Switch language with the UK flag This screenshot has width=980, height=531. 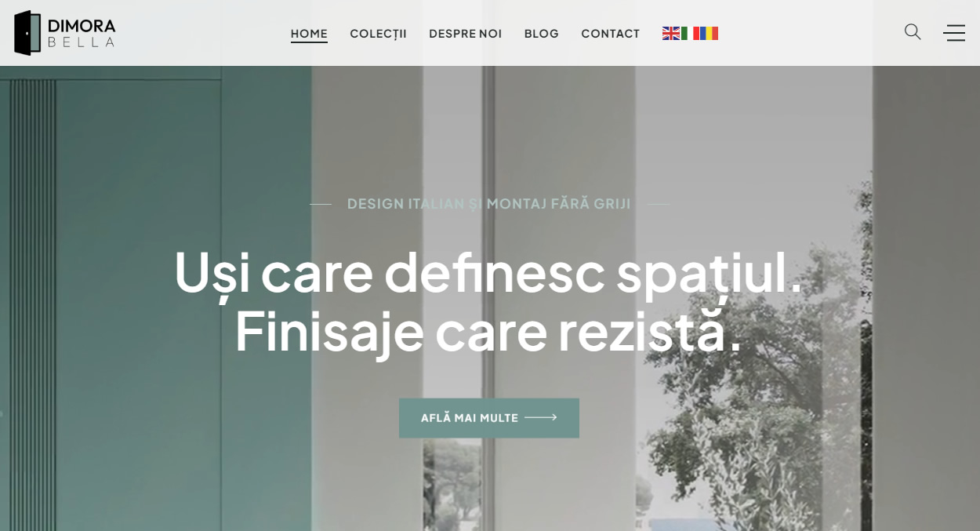click(671, 33)
